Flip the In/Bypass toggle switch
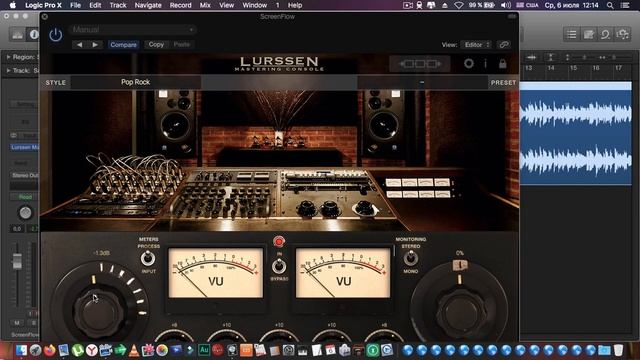The image size is (640, 360). (279, 267)
